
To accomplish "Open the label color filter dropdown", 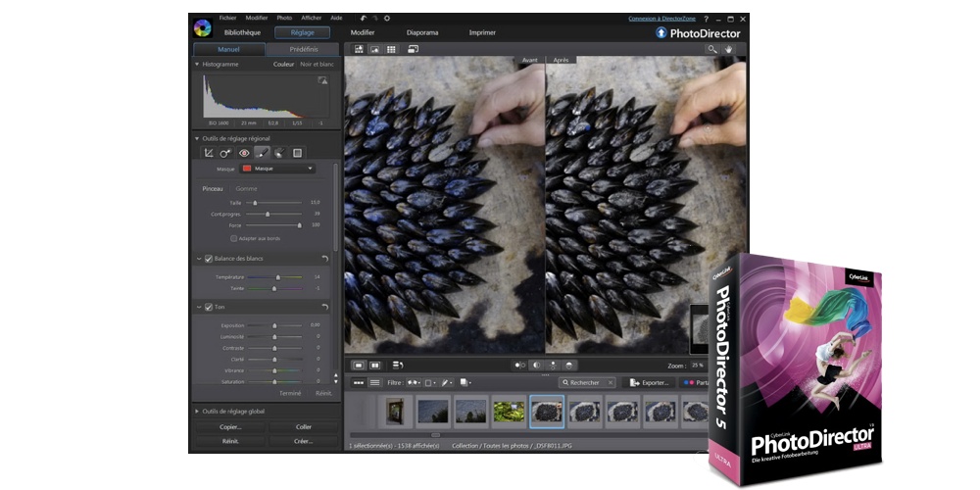I will [430, 382].
